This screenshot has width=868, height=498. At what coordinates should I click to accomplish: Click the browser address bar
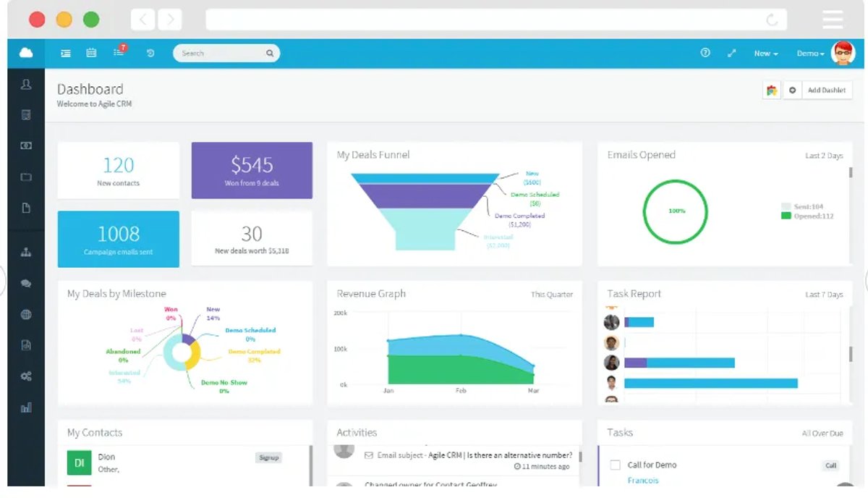coord(496,20)
